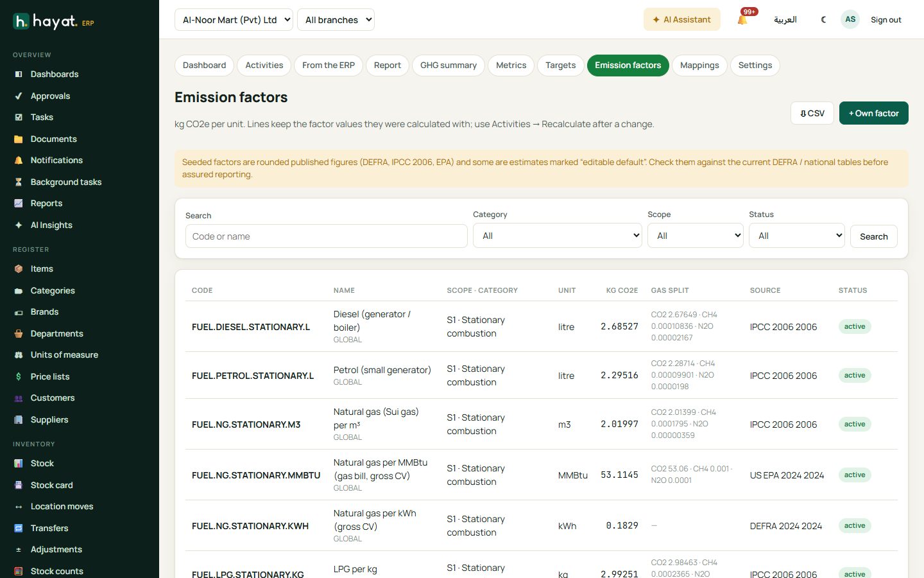Click the Reports chart icon
This screenshot has width=924, height=578.
tap(19, 204)
